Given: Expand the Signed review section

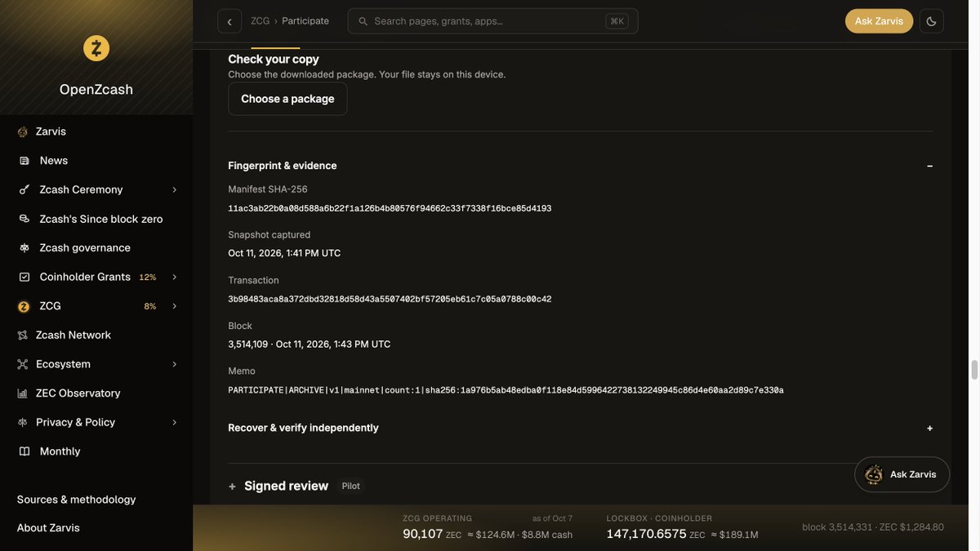Looking at the screenshot, I should (x=232, y=487).
